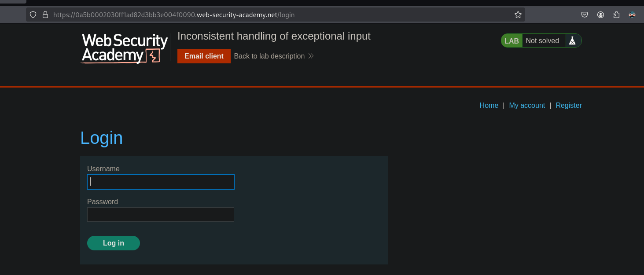Click into the Password field
644x275 pixels.
(x=161, y=215)
